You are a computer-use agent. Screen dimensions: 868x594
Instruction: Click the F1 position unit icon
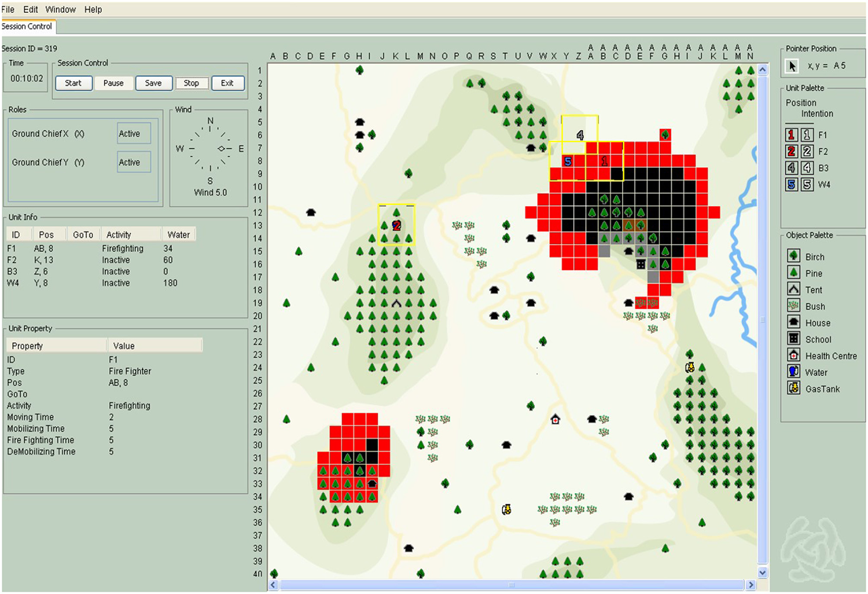pyautogui.click(x=791, y=135)
